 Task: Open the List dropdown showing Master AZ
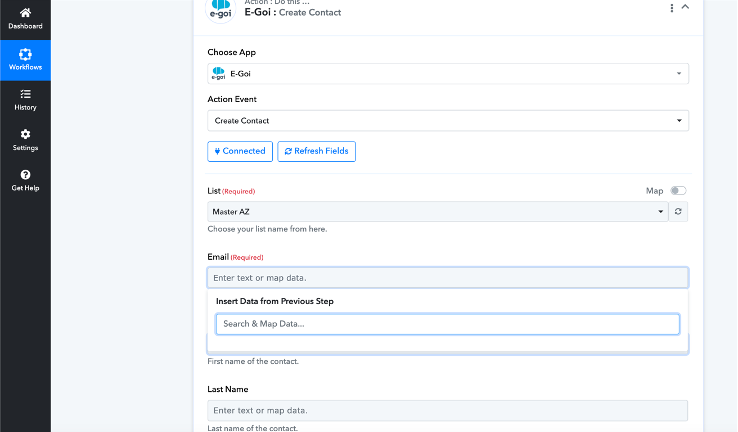[x=438, y=212]
